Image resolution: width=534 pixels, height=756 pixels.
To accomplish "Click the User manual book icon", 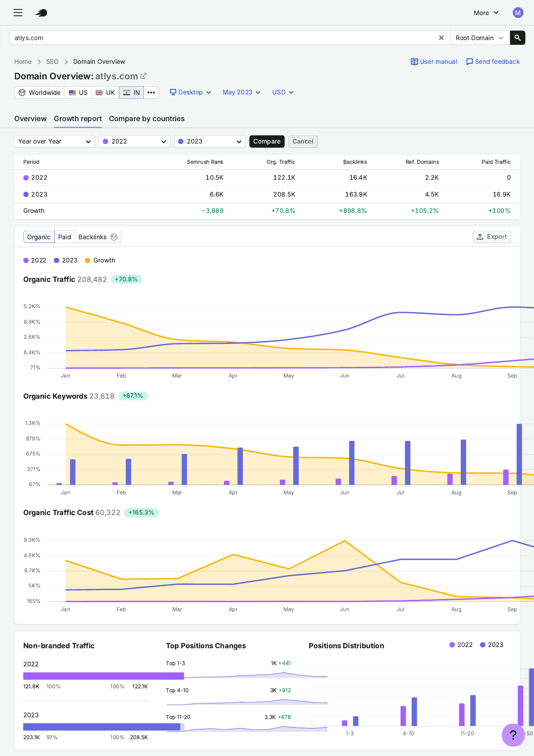I will (414, 62).
